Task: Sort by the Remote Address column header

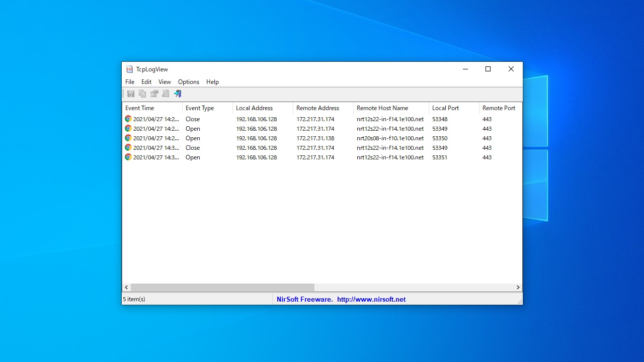Action: 323,108
